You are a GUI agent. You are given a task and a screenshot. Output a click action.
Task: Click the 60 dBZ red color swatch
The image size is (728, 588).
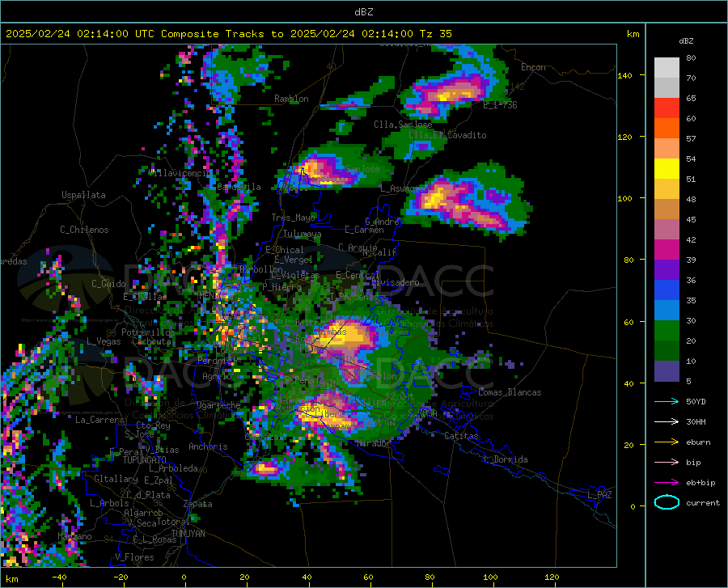[667, 108]
